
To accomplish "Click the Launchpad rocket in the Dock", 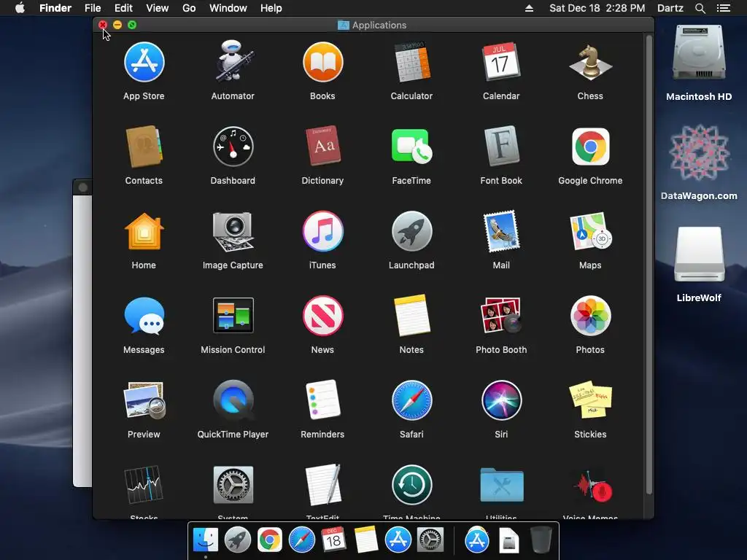I will click(238, 540).
